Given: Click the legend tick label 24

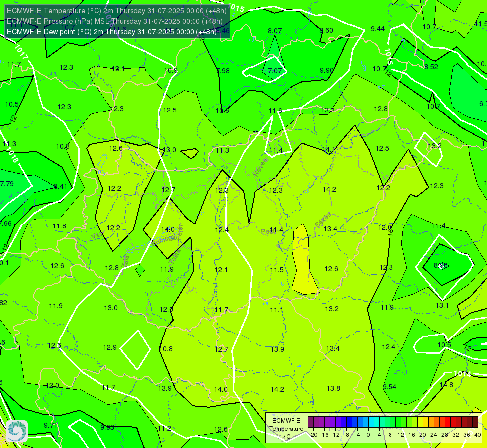Looking at the screenshot, I should 434,435.
